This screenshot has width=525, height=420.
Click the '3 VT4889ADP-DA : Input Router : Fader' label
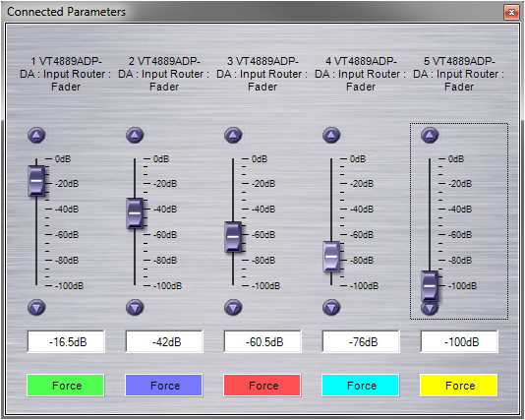(262, 74)
